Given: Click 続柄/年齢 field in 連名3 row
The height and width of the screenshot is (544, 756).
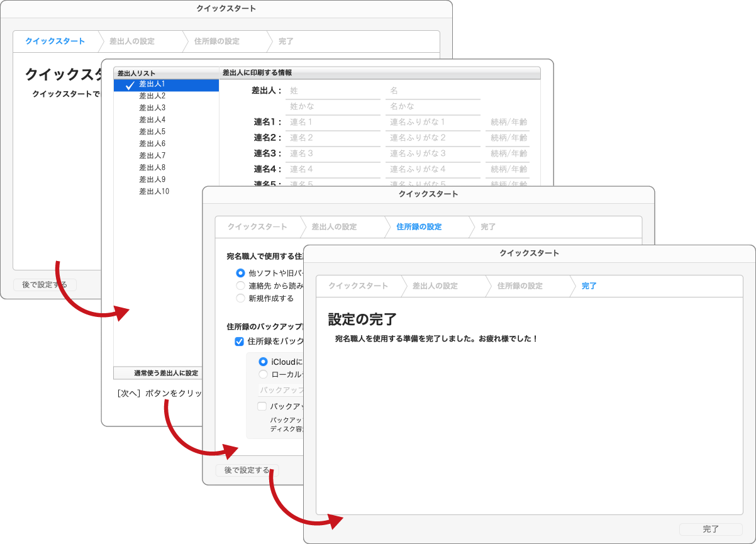Looking at the screenshot, I should tap(508, 153).
